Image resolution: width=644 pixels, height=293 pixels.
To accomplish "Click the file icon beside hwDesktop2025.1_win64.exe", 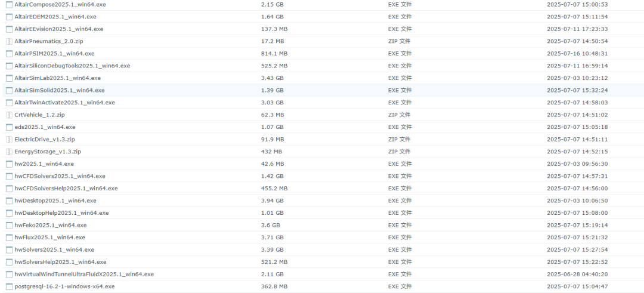I will (x=9, y=201).
